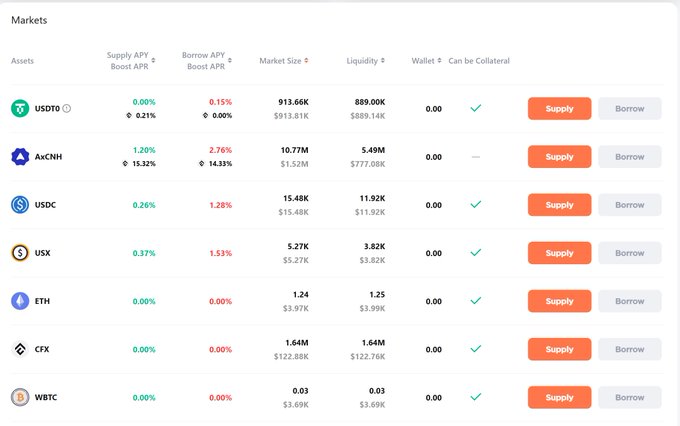The image size is (680, 426).
Task: Sort markets by Wallet balance
Action: click(426, 61)
